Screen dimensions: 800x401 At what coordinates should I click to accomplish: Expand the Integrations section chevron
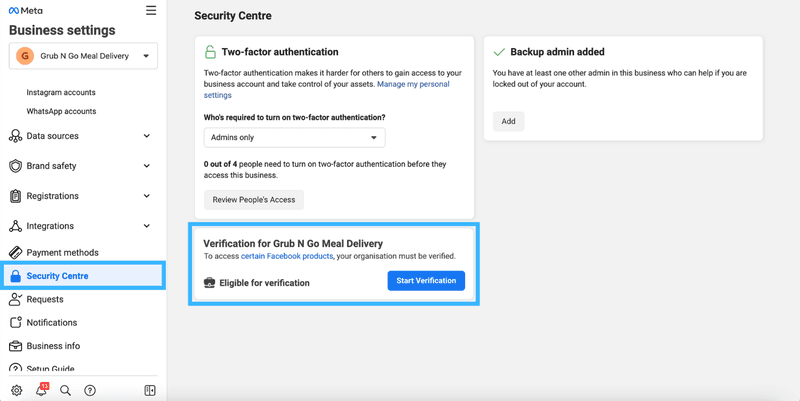tap(147, 226)
